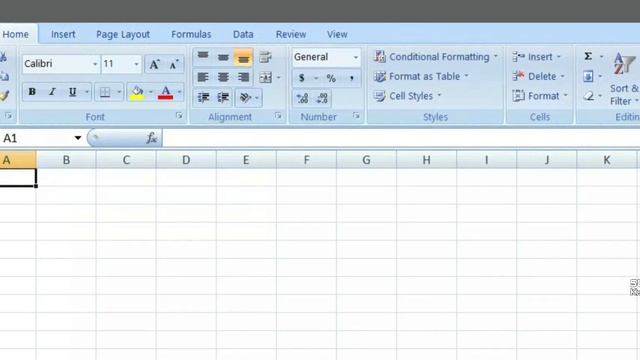Apply Percent style

[x=331, y=78]
